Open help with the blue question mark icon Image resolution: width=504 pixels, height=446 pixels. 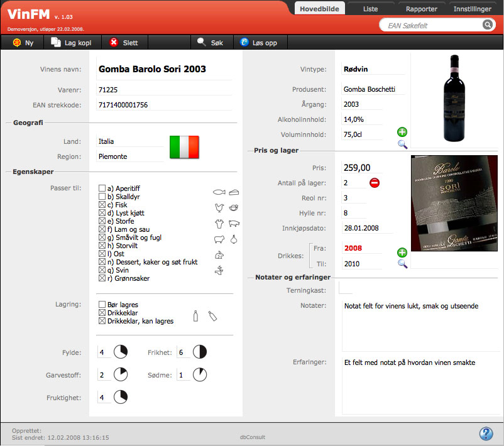point(485,433)
